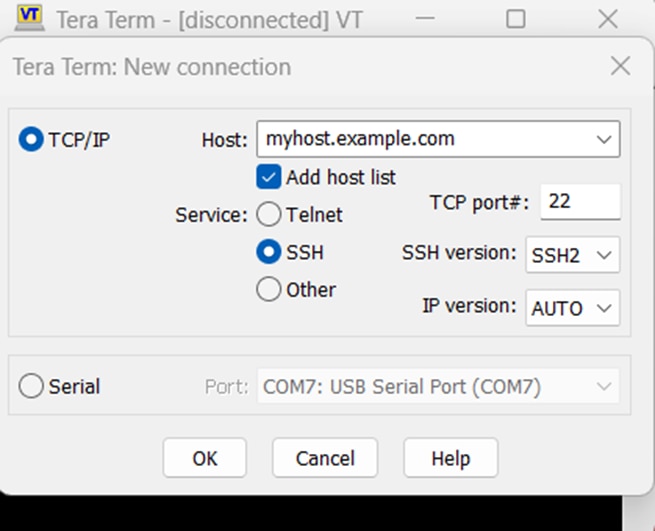Image resolution: width=655 pixels, height=531 pixels.
Task: Choose SSH as the service
Action: (269, 253)
